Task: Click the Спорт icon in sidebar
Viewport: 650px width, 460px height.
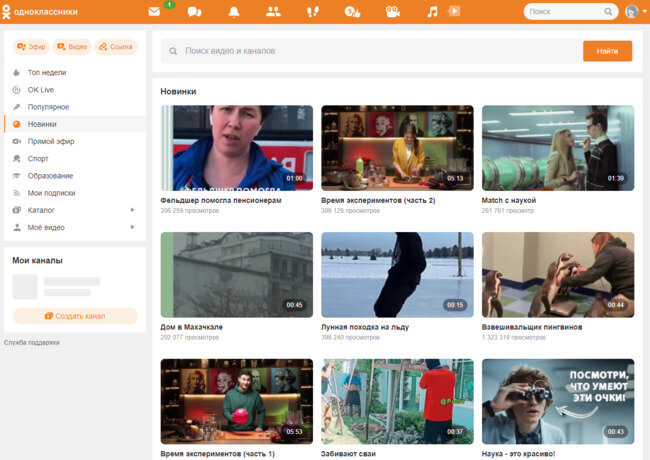Action: click(17, 158)
